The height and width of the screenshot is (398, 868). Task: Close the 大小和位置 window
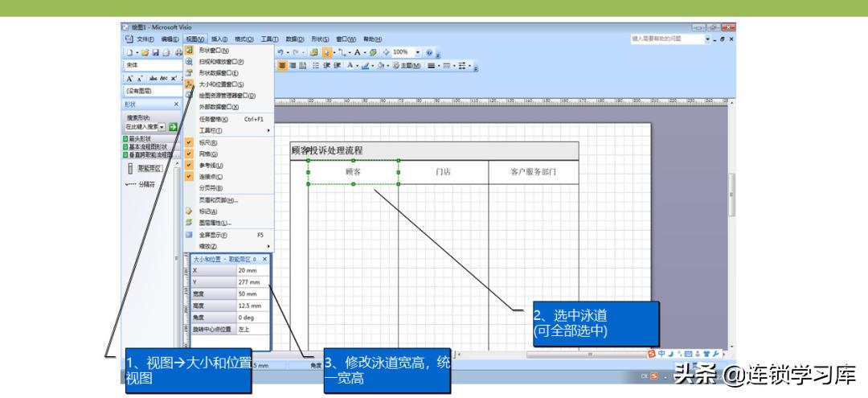pyautogui.click(x=264, y=259)
